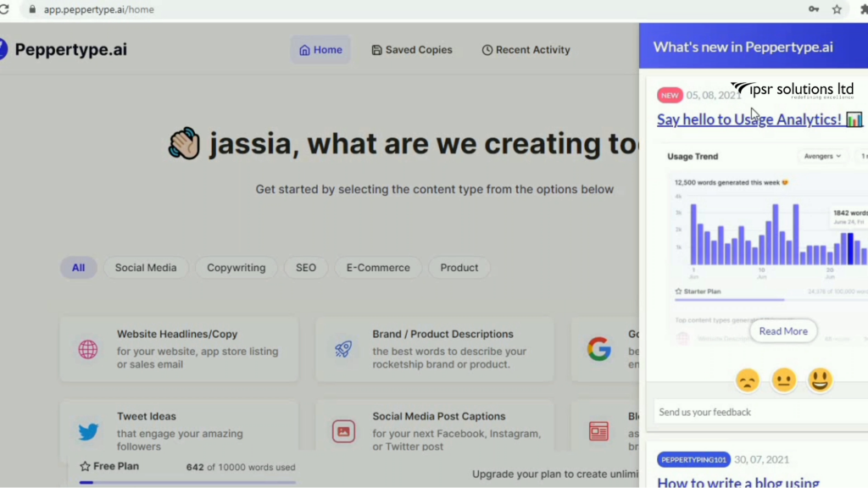Open the Avengers dropdown in Usage Trend
Viewport: 868px width, 488px height.
click(x=822, y=157)
